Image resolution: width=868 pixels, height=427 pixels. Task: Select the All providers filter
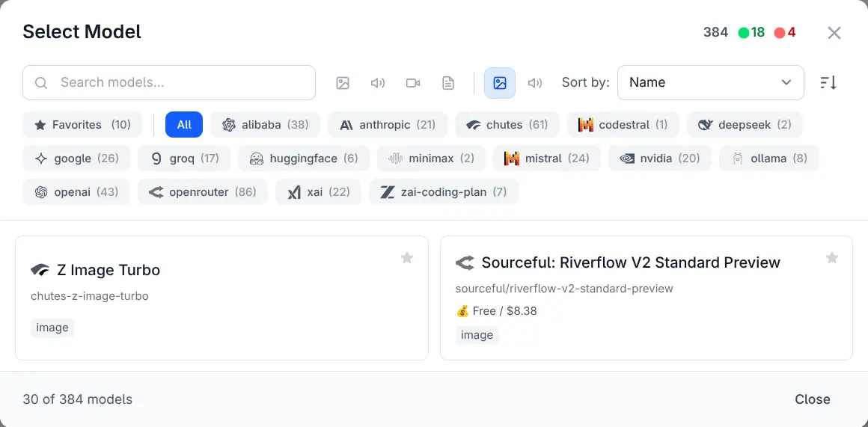pyautogui.click(x=184, y=125)
